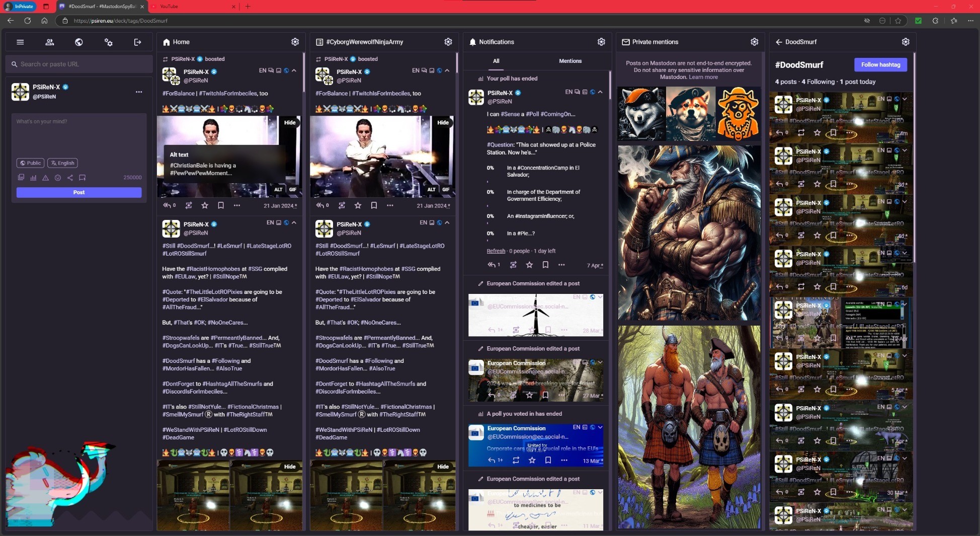
Task: Collapse the boosted #ForBalance post in Home
Action: [294, 70]
